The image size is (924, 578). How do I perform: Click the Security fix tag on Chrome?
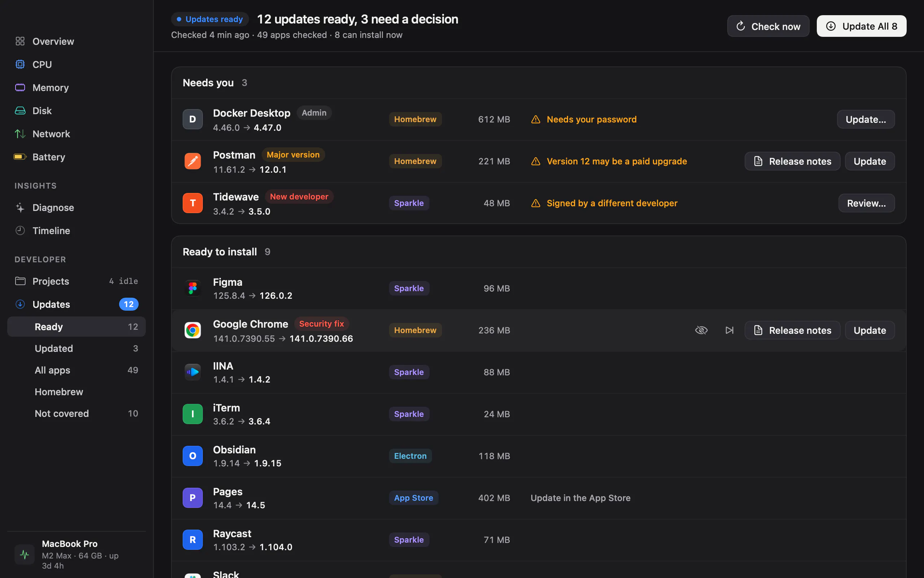coord(322,324)
